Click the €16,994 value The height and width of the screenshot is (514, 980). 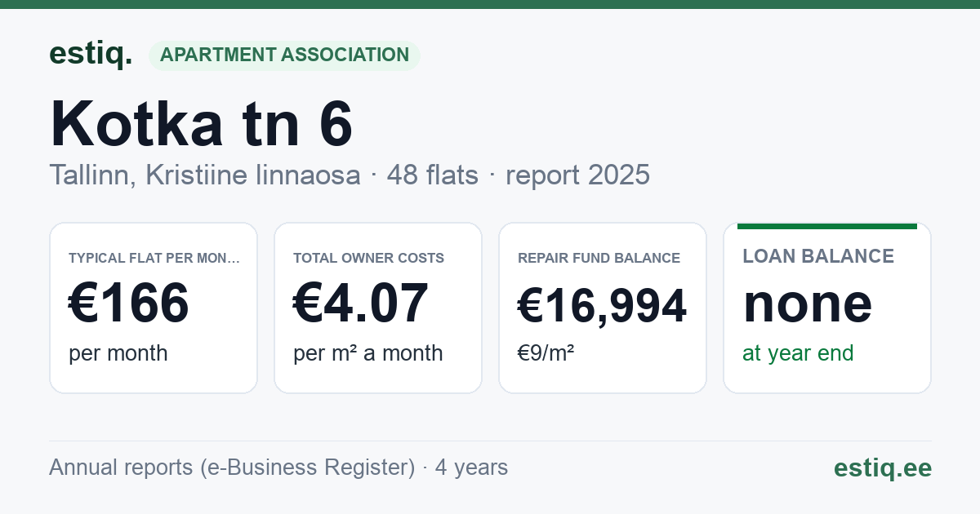pyautogui.click(x=603, y=305)
